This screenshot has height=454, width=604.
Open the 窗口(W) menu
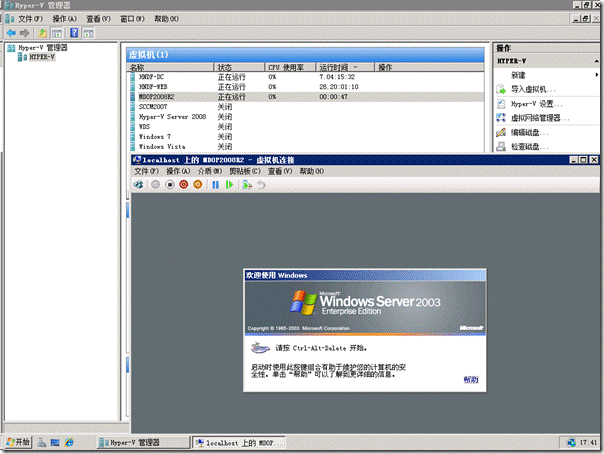coord(132,19)
